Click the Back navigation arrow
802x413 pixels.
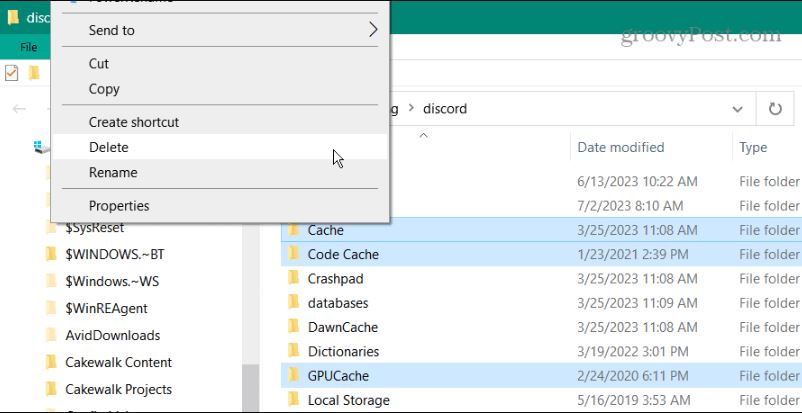pyautogui.click(x=19, y=108)
